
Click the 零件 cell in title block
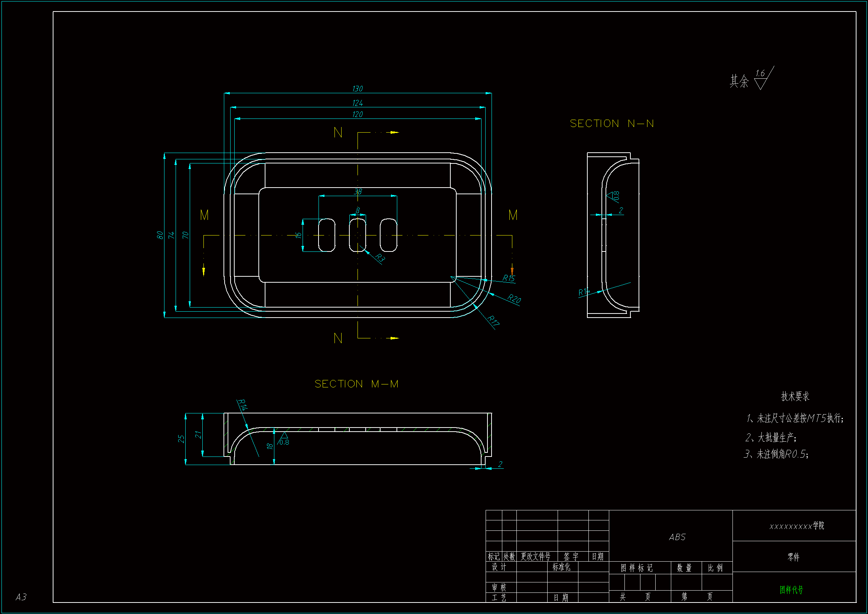tap(793, 557)
